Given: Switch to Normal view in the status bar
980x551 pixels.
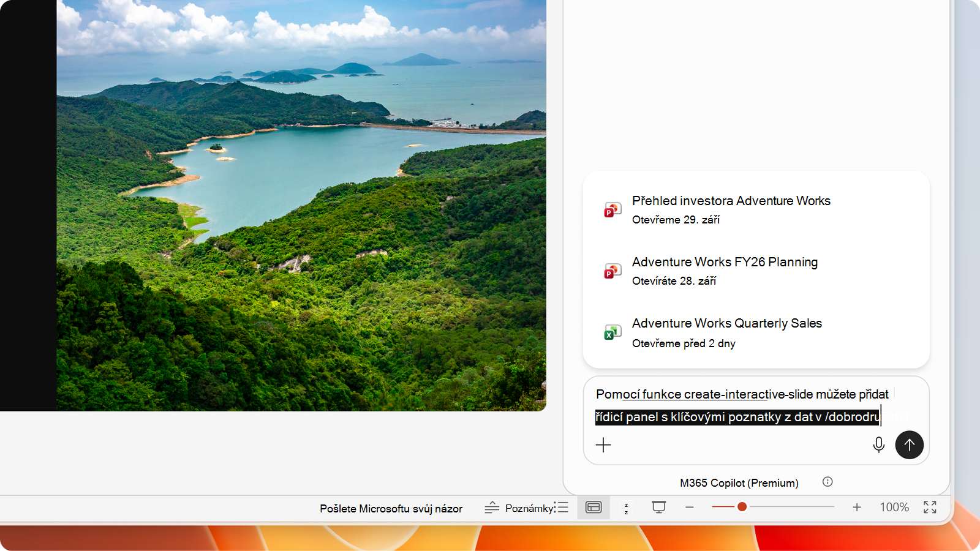Looking at the screenshot, I should pyautogui.click(x=594, y=508).
